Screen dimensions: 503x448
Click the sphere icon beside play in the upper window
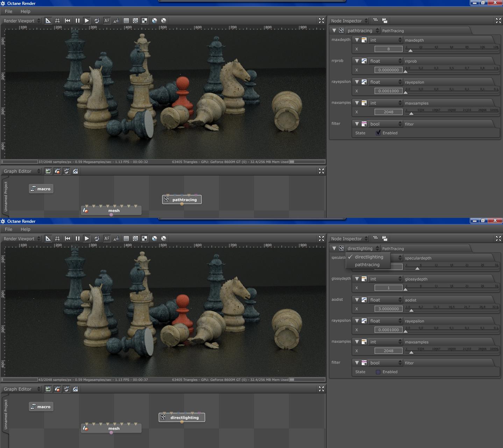97,21
